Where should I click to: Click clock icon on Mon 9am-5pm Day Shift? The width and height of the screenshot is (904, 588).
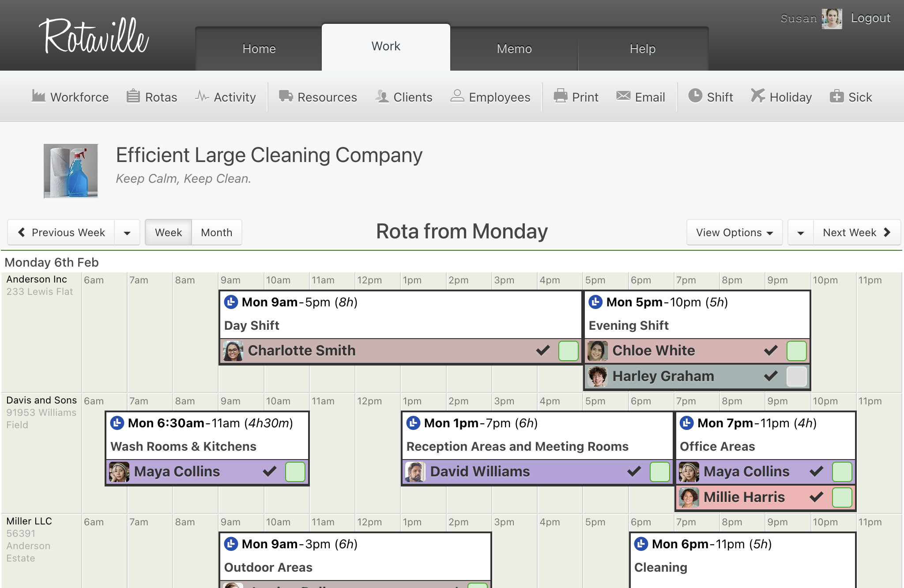coord(231,302)
